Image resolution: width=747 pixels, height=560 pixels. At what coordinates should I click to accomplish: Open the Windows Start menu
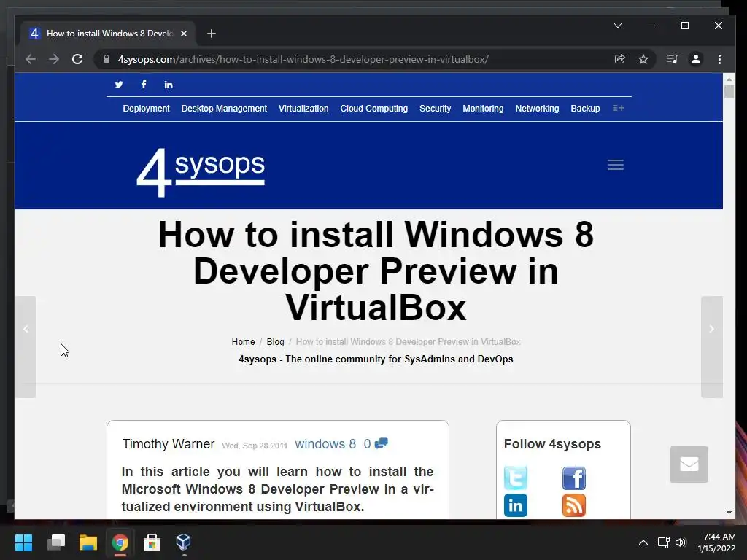click(x=23, y=542)
